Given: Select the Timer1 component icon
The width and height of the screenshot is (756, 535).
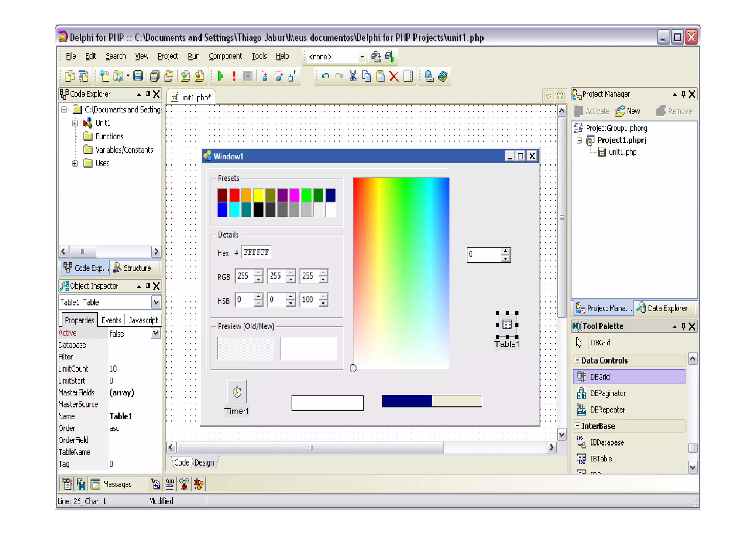Looking at the screenshot, I should [237, 392].
